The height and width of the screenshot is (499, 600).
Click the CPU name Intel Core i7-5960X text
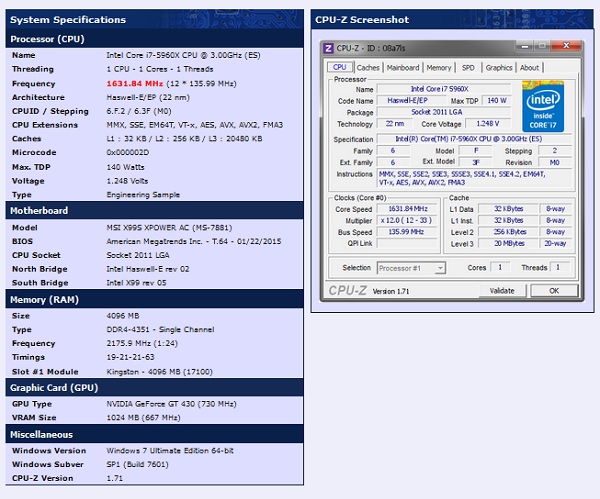click(x=183, y=55)
